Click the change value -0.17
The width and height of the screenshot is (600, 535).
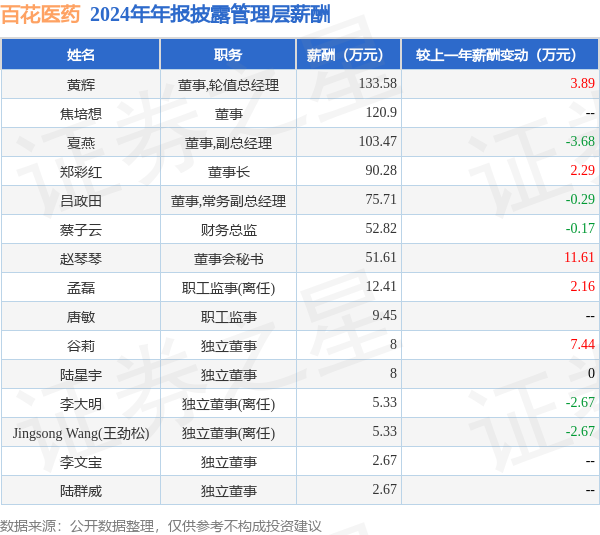tap(580, 228)
